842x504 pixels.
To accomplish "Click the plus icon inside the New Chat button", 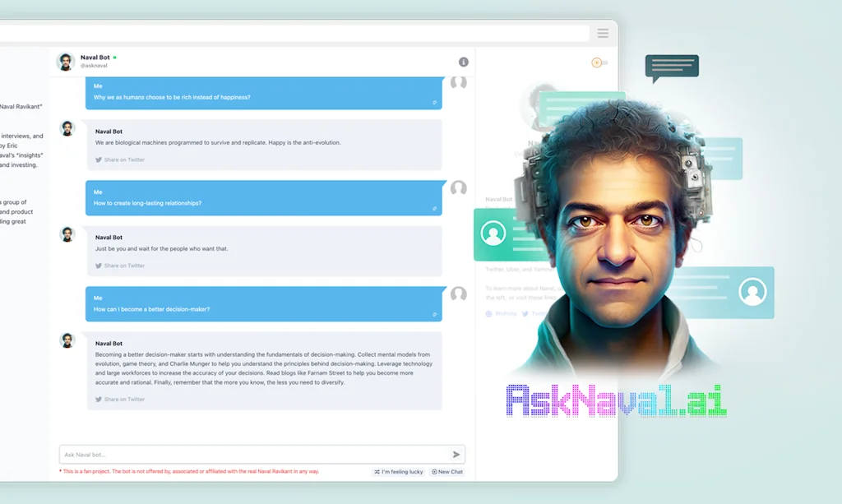I will (433, 472).
